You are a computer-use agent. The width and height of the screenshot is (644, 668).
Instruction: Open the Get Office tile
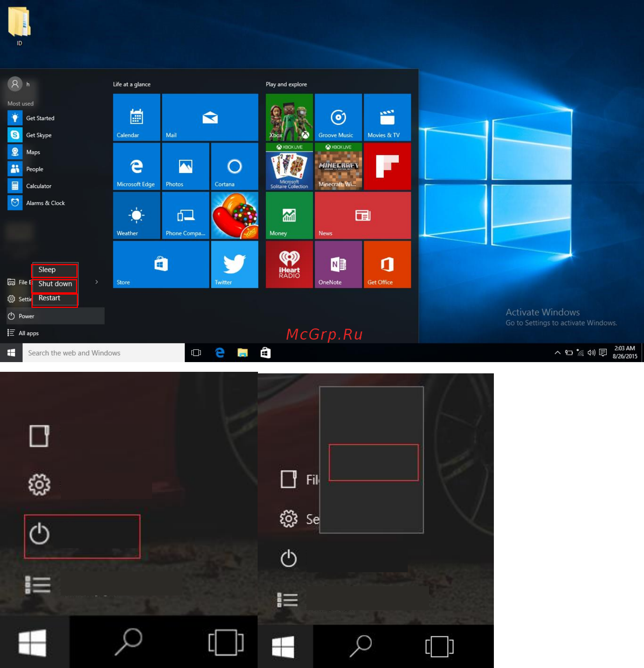(387, 264)
